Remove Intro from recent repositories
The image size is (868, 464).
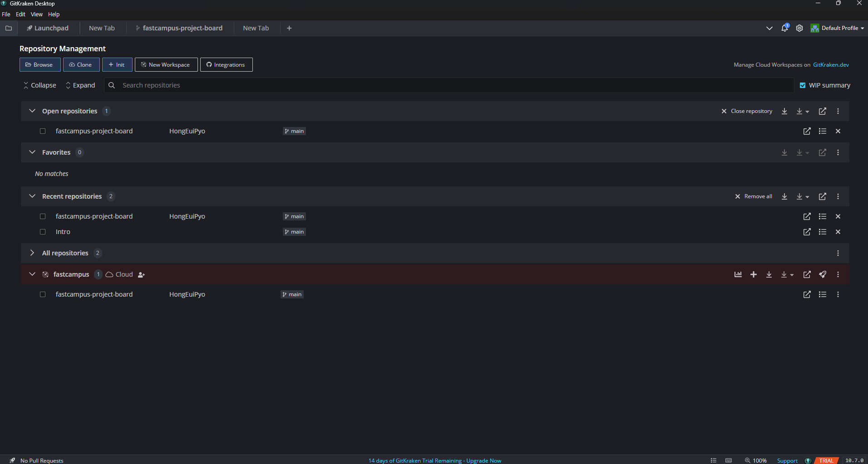pyautogui.click(x=838, y=232)
